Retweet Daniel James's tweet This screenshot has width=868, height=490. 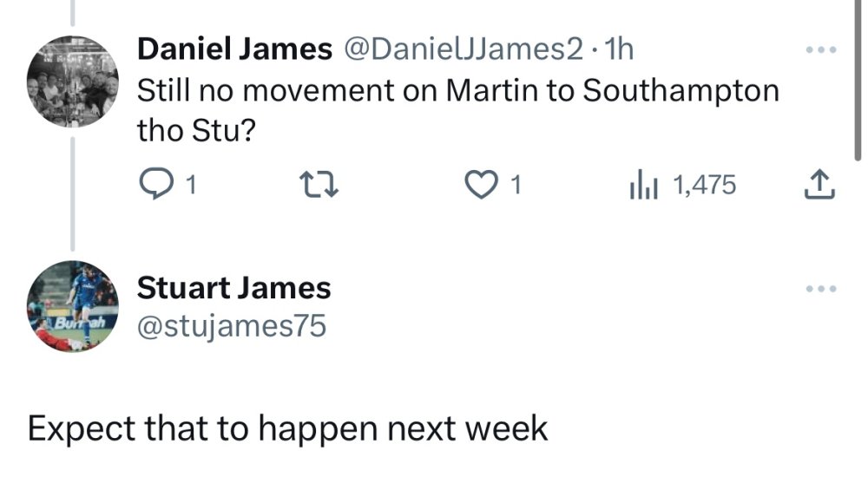click(x=313, y=185)
